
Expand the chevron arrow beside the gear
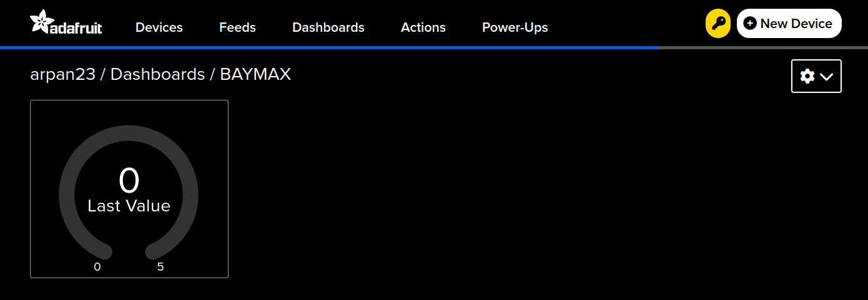827,77
